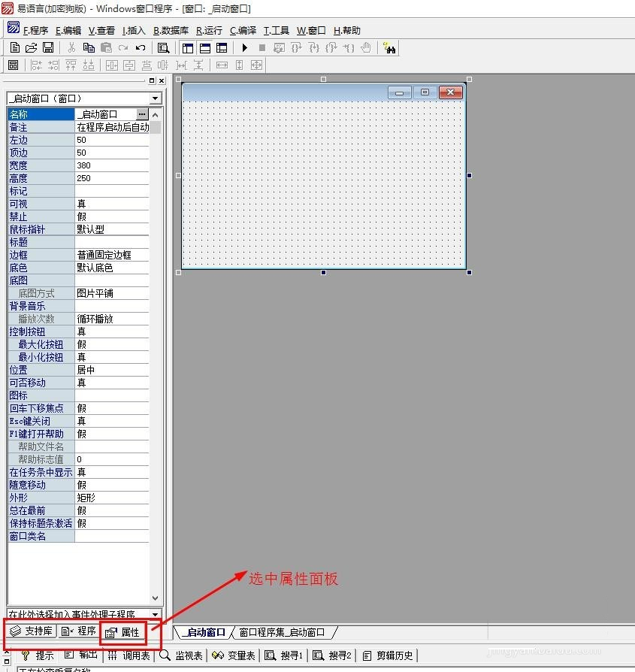Click the Undo arrow icon
This screenshot has width=635, height=672.
pos(141,48)
